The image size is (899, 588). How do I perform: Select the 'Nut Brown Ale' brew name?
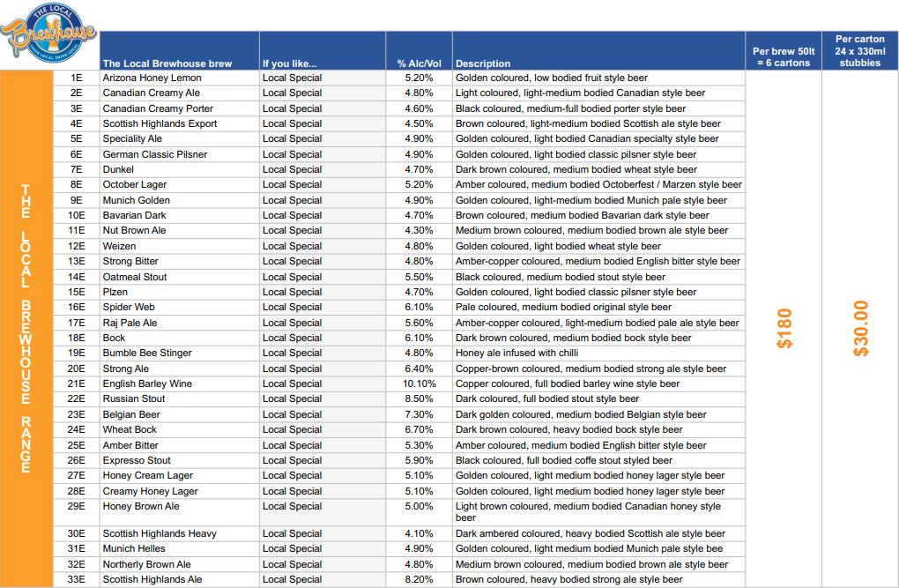tap(134, 231)
